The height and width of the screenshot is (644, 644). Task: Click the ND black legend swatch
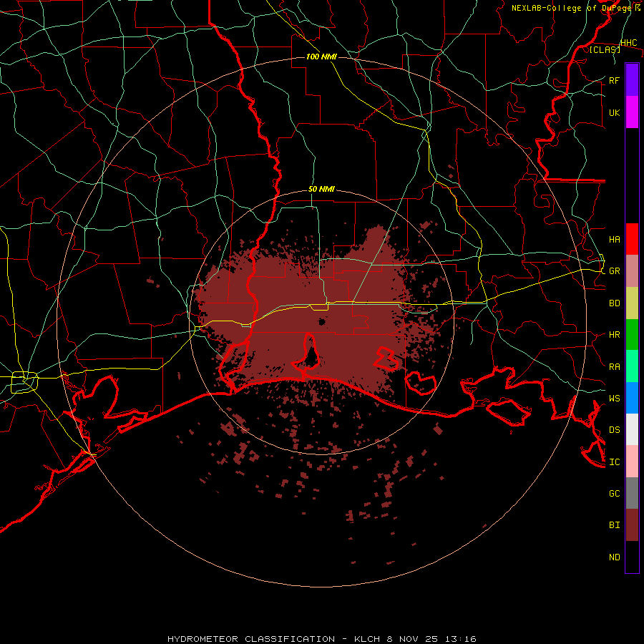[632, 557]
